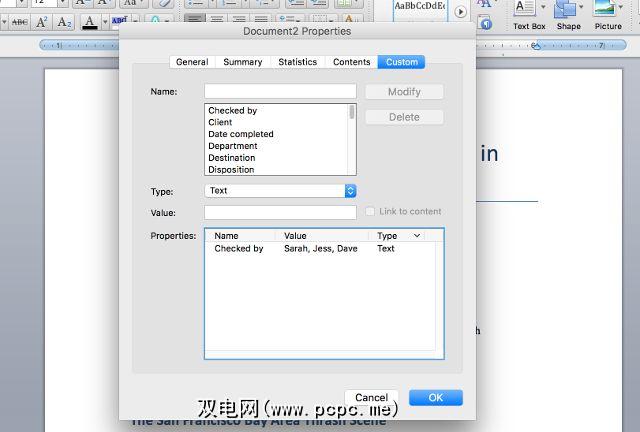Cancel the Properties dialog
Viewport: 640px width, 432px height.
point(371,397)
